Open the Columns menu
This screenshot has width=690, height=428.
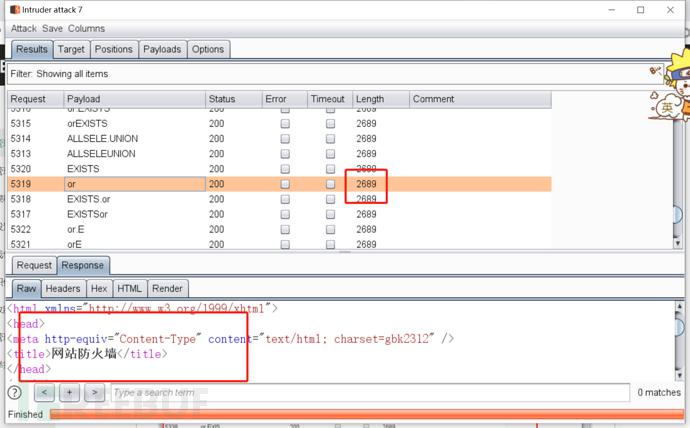tap(86, 29)
